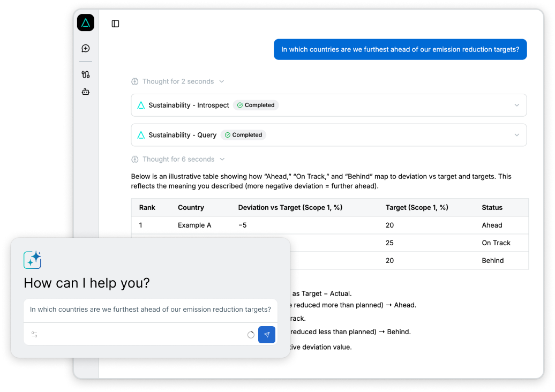
Task: Open prompt settings sliders icon
Action: point(34,335)
